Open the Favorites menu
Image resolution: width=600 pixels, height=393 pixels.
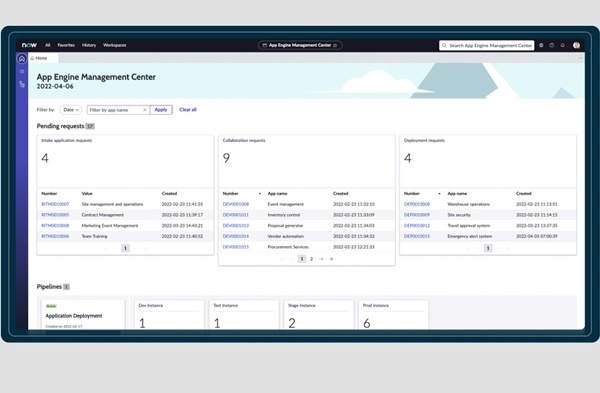tap(66, 45)
